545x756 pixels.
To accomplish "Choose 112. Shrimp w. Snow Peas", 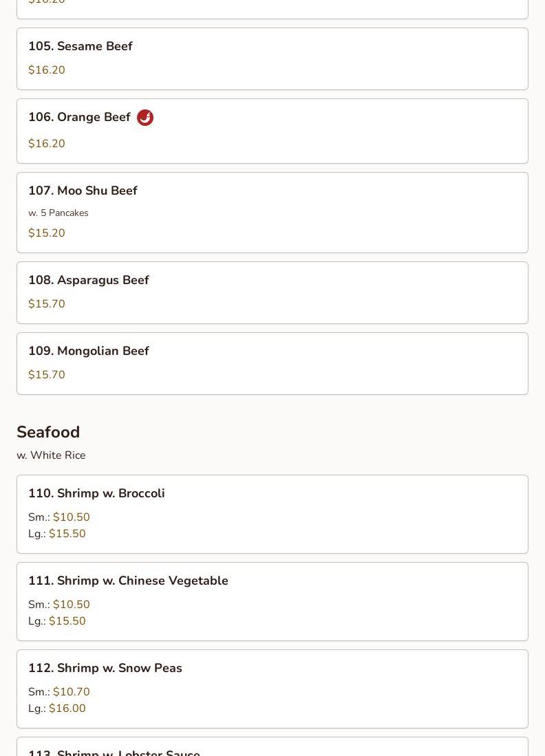I will click(105, 669).
